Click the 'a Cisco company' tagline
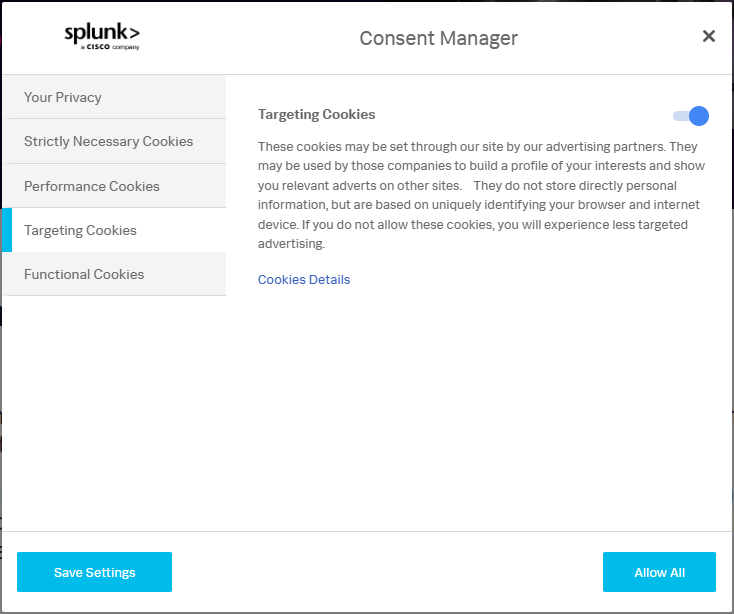Viewport: 734px width, 614px height. [x=110, y=47]
